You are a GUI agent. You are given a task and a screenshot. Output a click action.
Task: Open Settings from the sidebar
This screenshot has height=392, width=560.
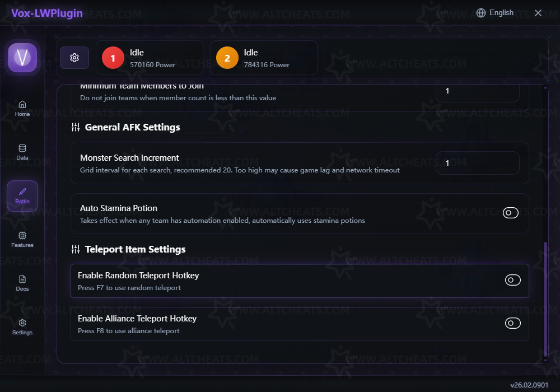tap(22, 323)
